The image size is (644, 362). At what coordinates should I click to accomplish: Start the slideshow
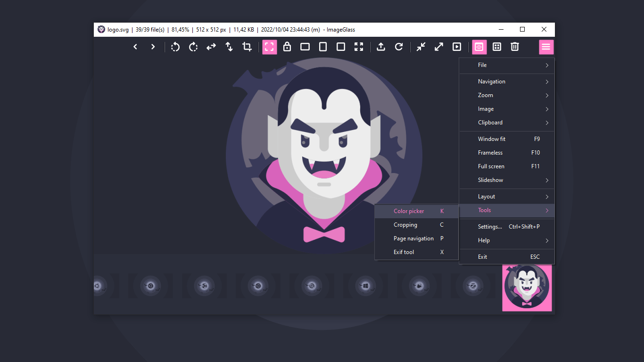457,47
